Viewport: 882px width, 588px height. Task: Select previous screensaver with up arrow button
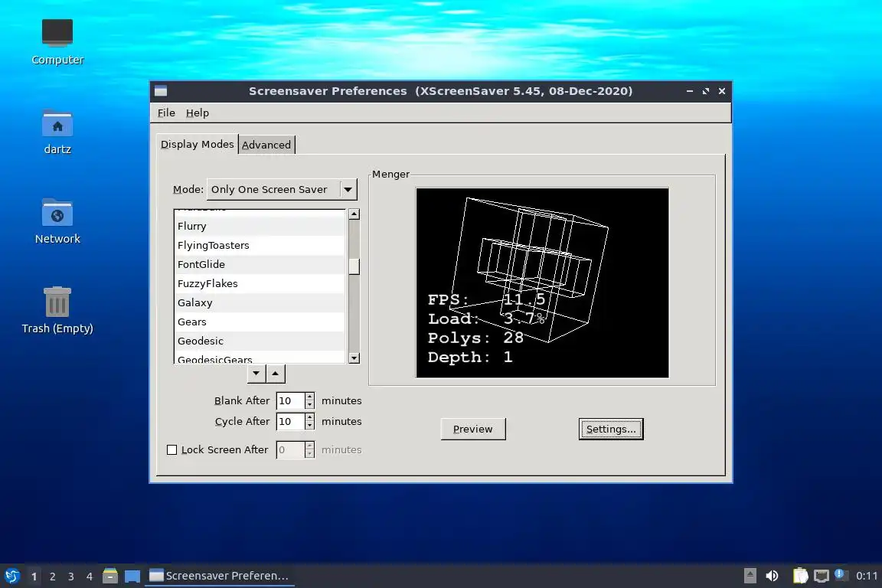[x=275, y=373]
